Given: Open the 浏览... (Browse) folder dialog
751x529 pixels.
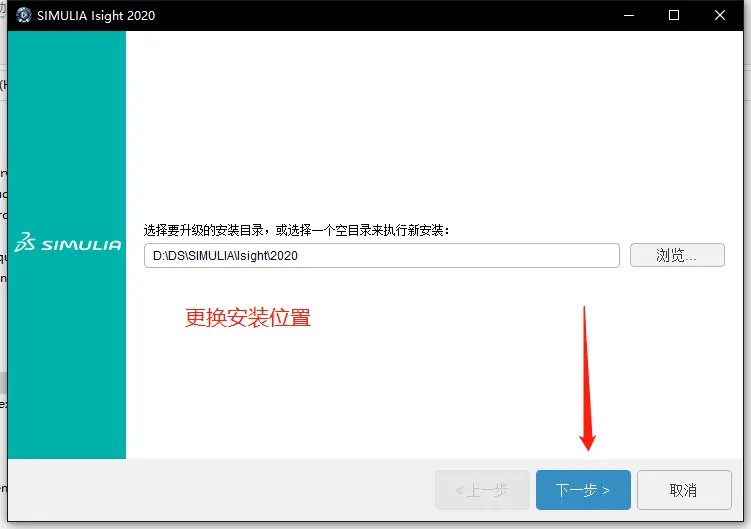Looking at the screenshot, I should click(x=677, y=255).
